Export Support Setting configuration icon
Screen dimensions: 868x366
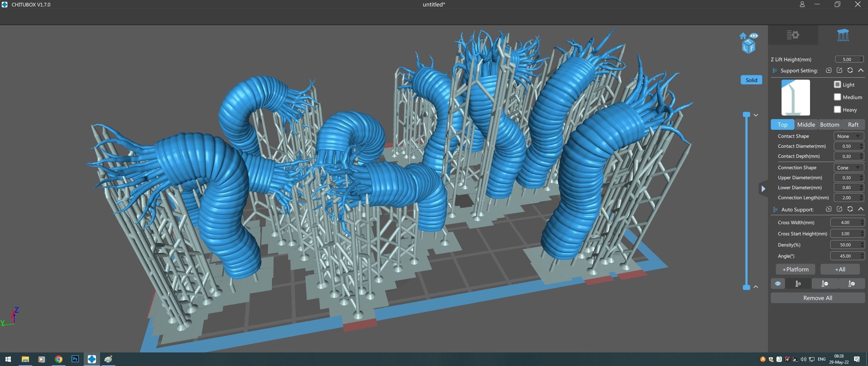[839, 70]
